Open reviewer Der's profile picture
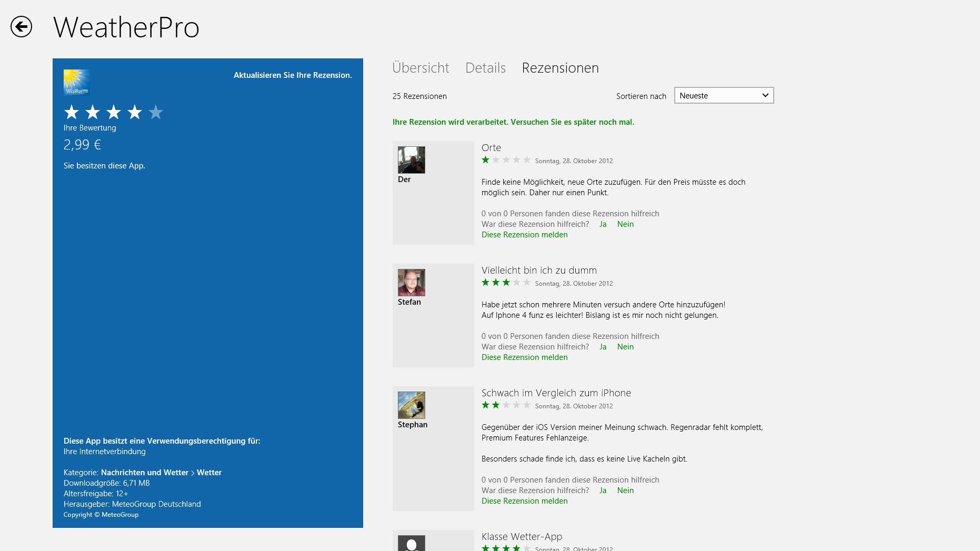This screenshot has height=551, width=980. tap(411, 160)
